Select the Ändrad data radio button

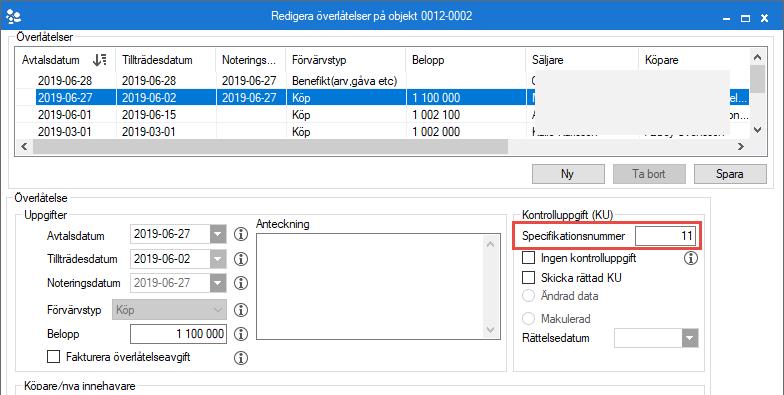pos(528,296)
